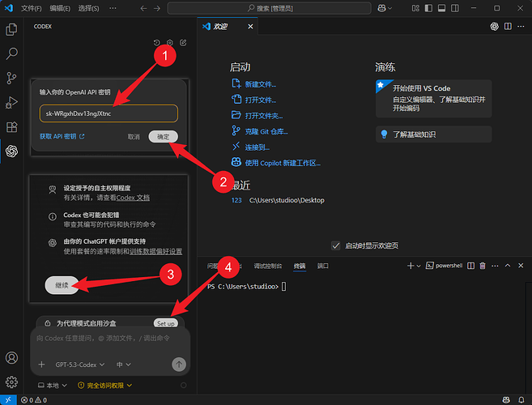The image size is (532, 405).
Task: Go forward with navigation arrow
Action: [157, 8]
